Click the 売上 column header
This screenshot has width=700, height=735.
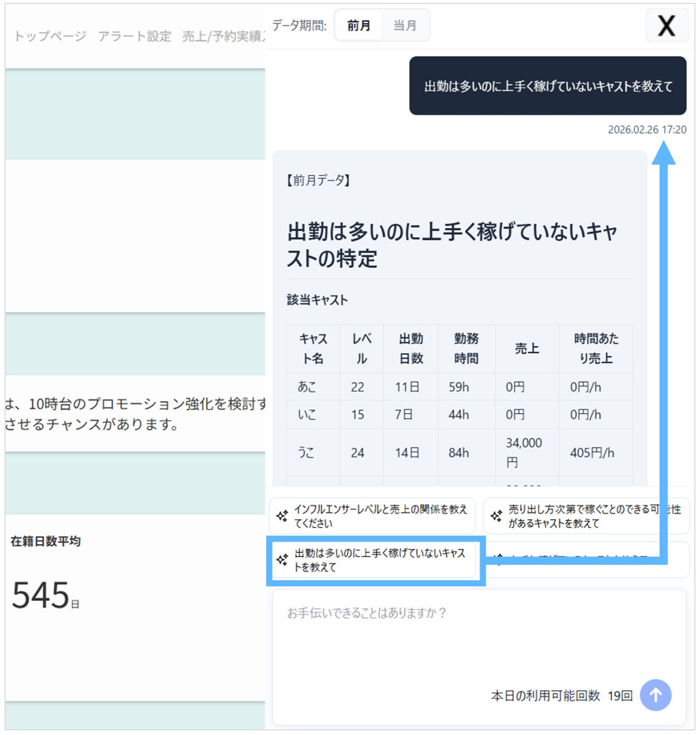click(526, 348)
